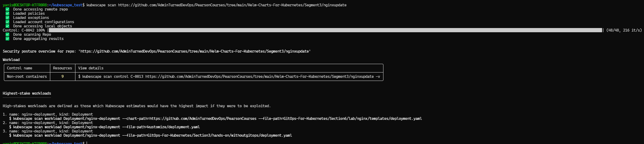
Task: Click the withoutgitops/deployment.yaml workload scan command
Action: (x=151, y=136)
